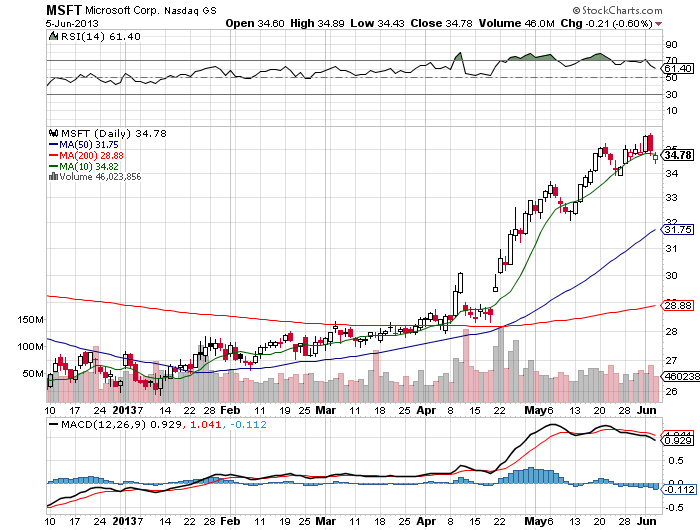Select the blue MA(50) line swatch
700x530 pixels.
[53, 145]
